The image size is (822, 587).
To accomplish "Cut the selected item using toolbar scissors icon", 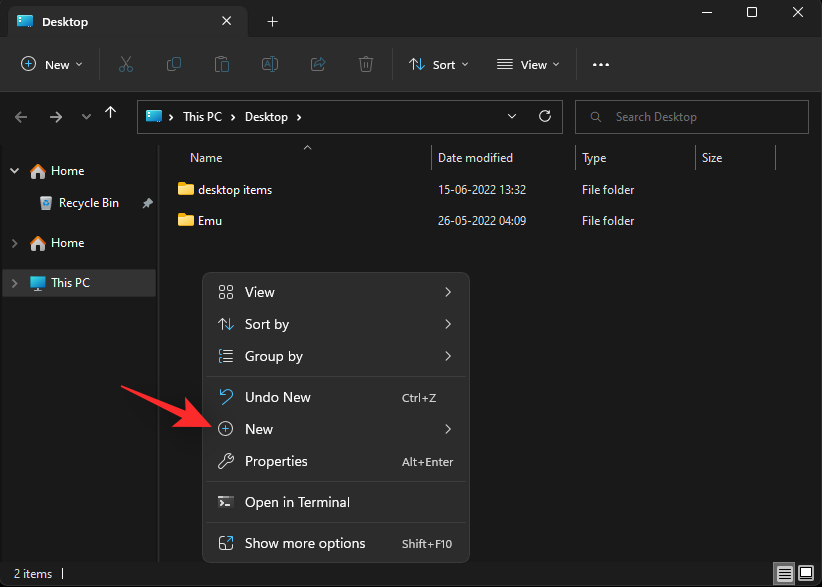I will click(x=125, y=64).
